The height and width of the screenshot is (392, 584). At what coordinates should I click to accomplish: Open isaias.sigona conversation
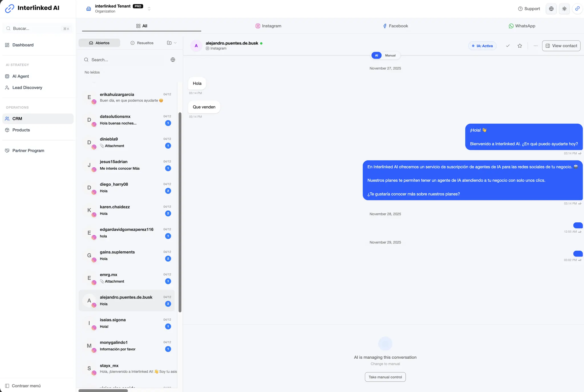[x=127, y=323]
